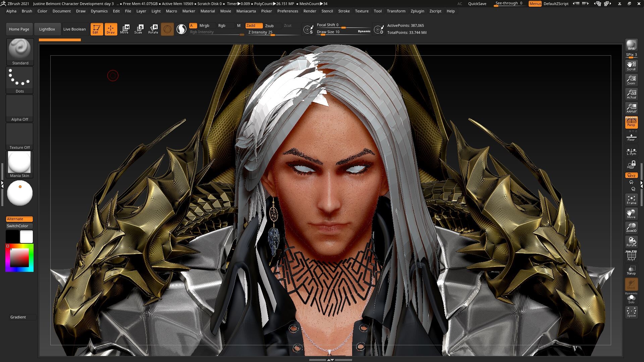Image resolution: width=644 pixels, height=362 pixels.
Task: Open the Maniacarta menu
Action: (x=246, y=11)
